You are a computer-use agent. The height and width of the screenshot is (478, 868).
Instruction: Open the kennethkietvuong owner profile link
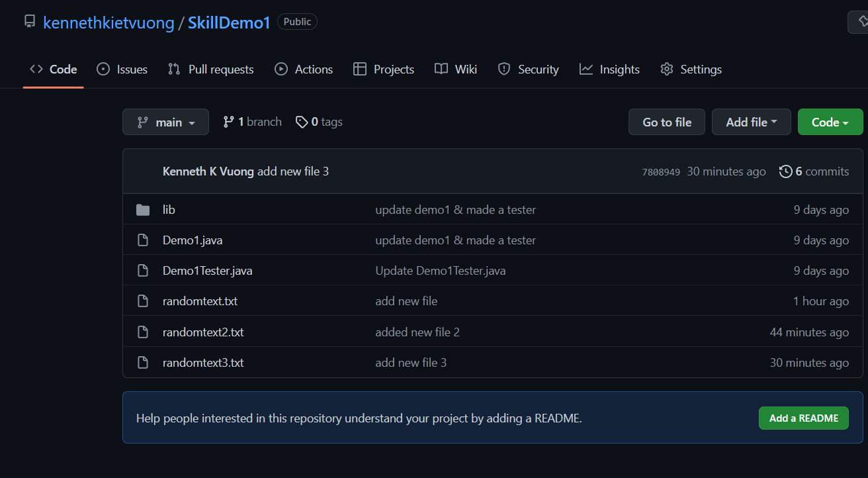108,23
